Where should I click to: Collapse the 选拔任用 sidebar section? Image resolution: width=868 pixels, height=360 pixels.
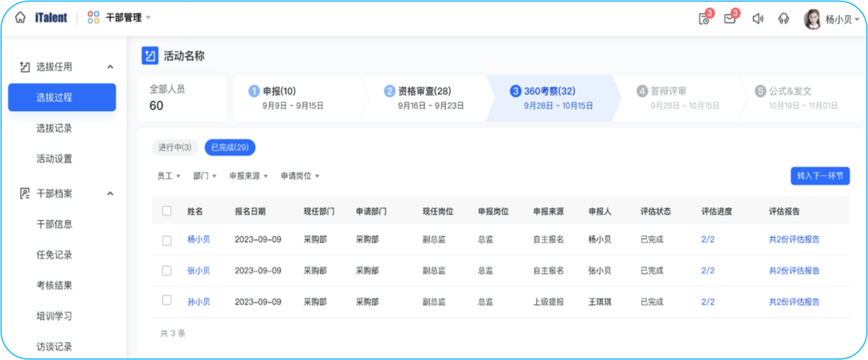(110, 67)
